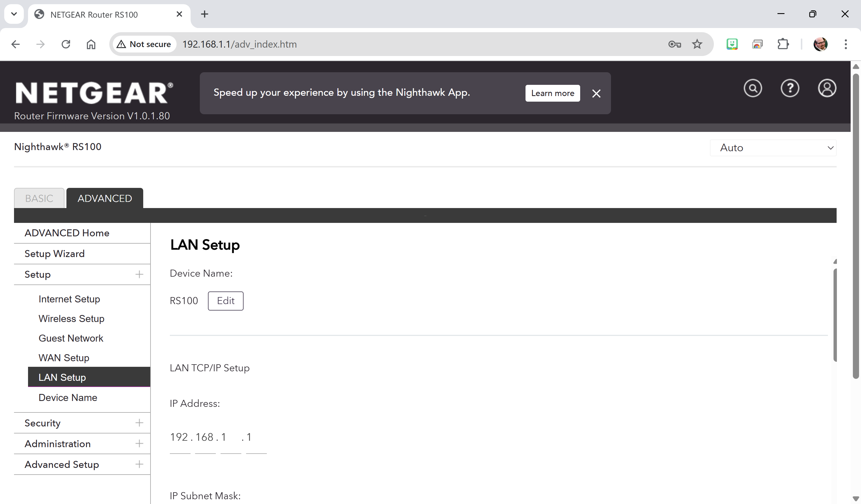The width and height of the screenshot is (861, 504).
Task: Open the tab search dropdown arrow
Action: pyautogui.click(x=14, y=14)
